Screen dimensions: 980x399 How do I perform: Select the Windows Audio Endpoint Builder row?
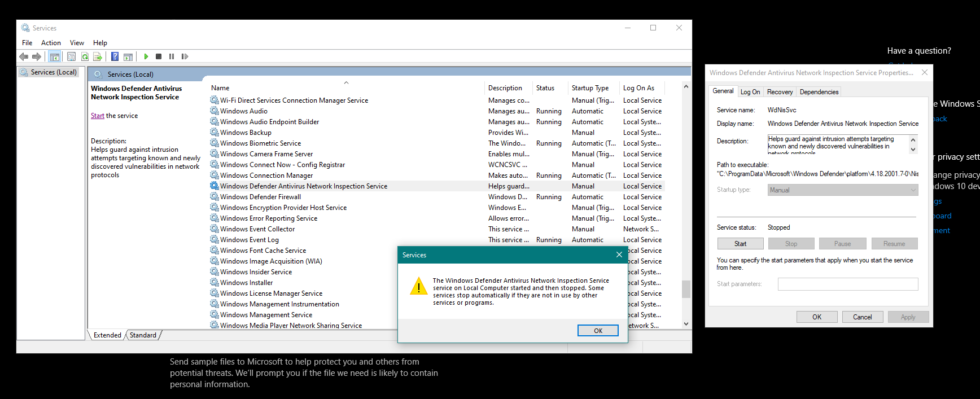(x=436, y=121)
